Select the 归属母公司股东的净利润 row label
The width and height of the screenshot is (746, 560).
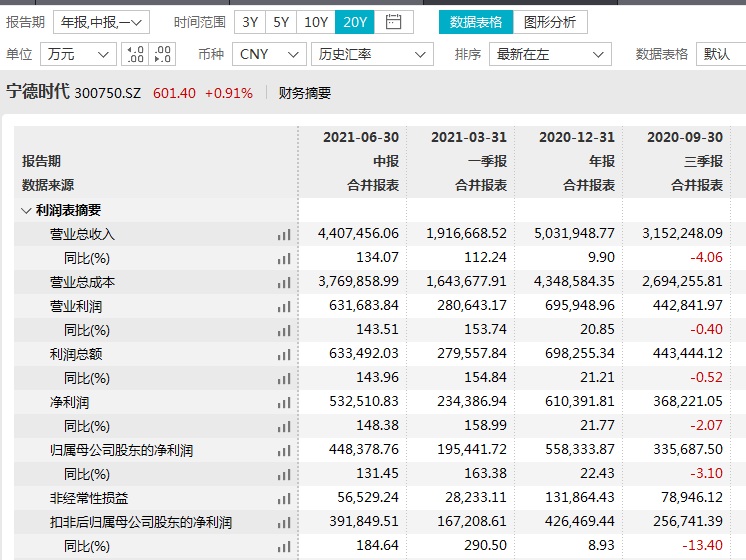(121, 450)
